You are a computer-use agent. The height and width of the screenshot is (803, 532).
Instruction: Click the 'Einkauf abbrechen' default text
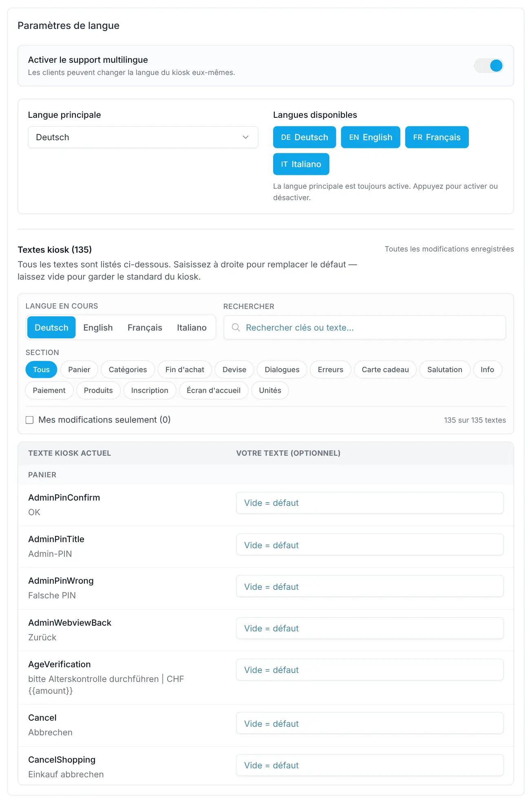click(x=66, y=774)
